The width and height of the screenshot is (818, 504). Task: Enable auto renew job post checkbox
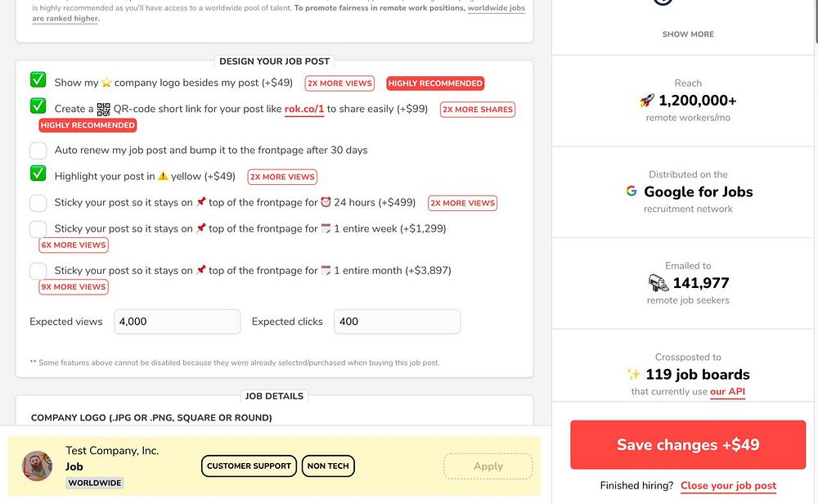(38, 151)
